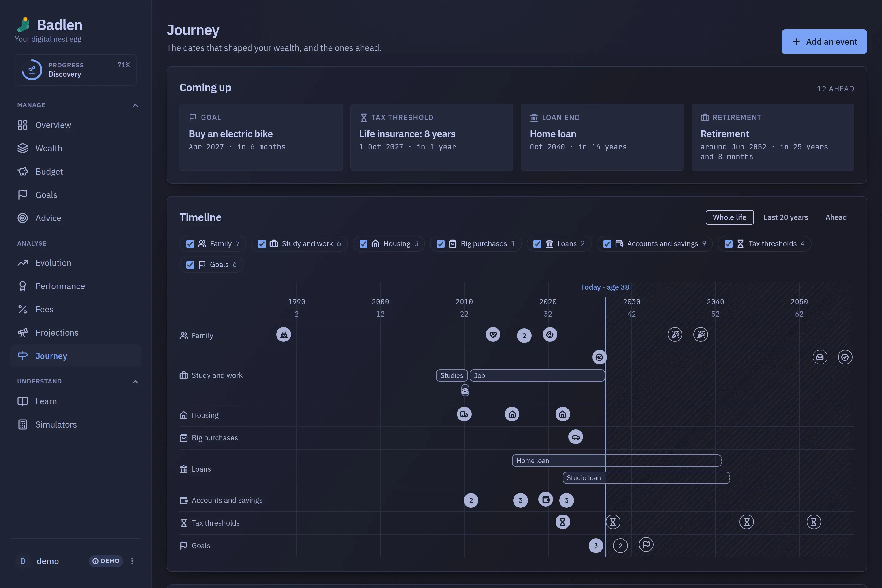
Task: Open the Retirement coming up card
Action: pyautogui.click(x=772, y=137)
